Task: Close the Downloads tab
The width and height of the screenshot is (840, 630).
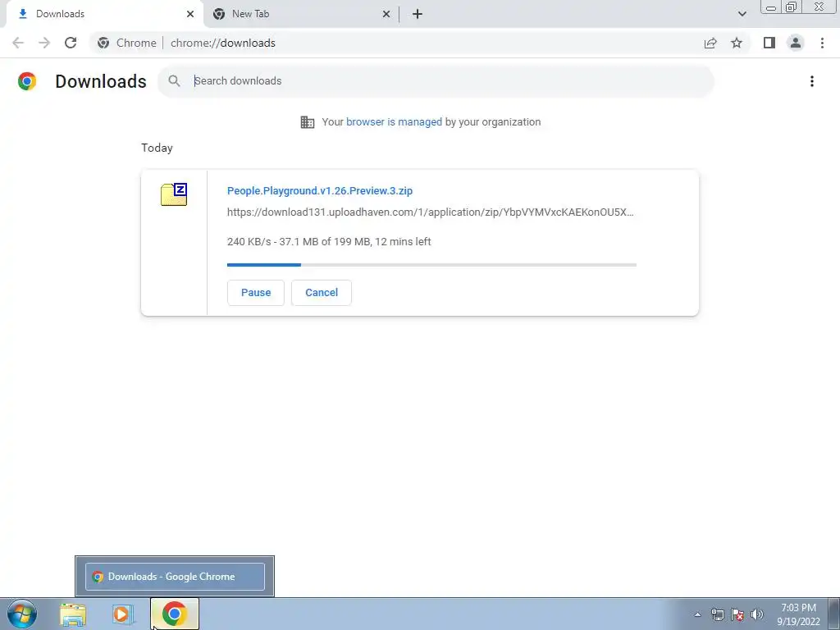Action: coord(190,14)
